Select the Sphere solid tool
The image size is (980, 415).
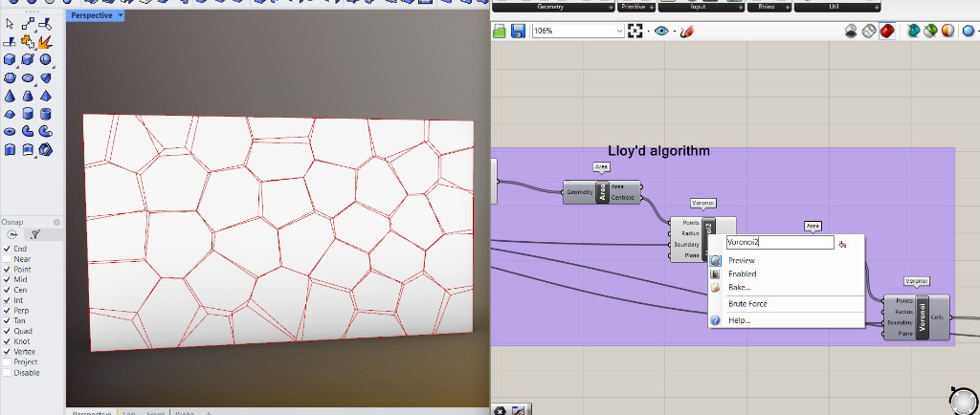point(45,60)
